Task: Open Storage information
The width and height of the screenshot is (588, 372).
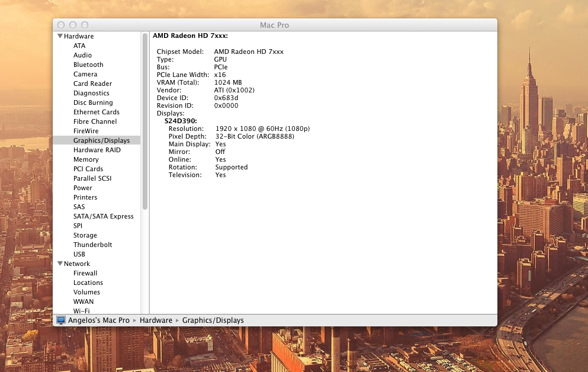Action: coord(85,235)
